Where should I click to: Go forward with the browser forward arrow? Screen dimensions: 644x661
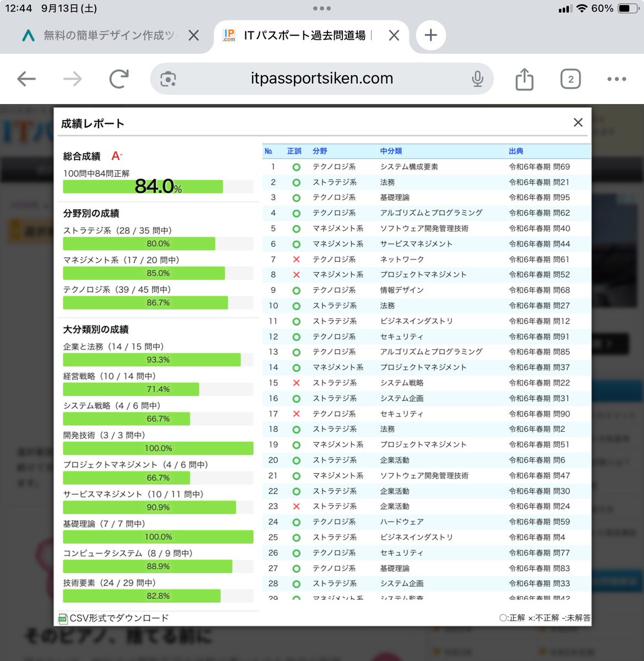[x=73, y=79]
